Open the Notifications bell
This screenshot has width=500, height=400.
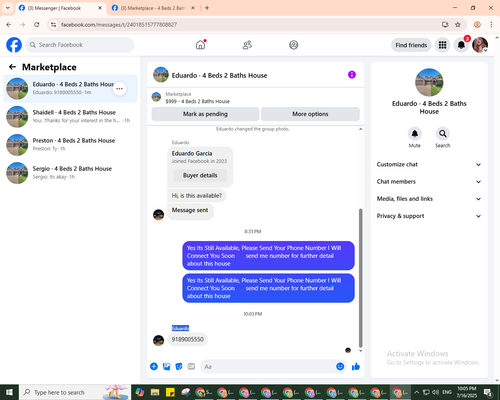point(461,45)
